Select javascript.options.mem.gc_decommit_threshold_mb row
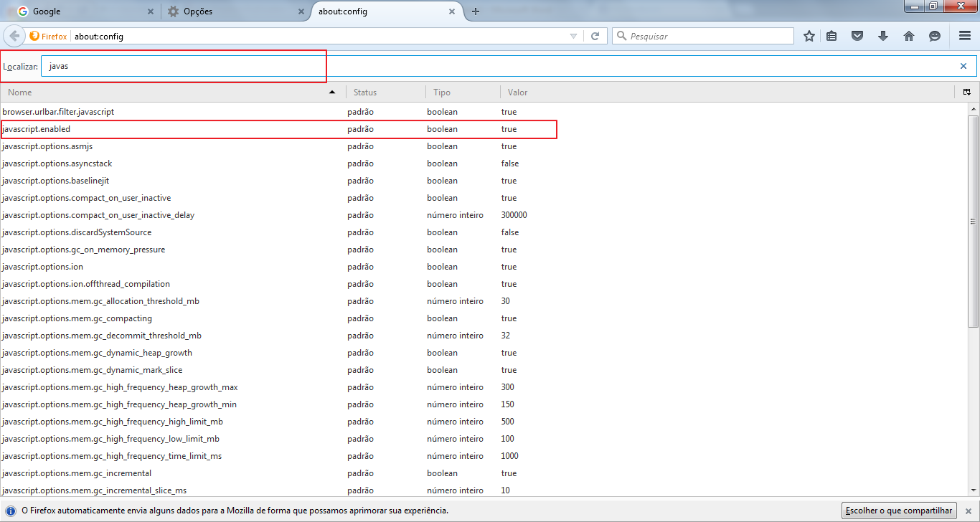980x522 pixels. [x=484, y=336]
